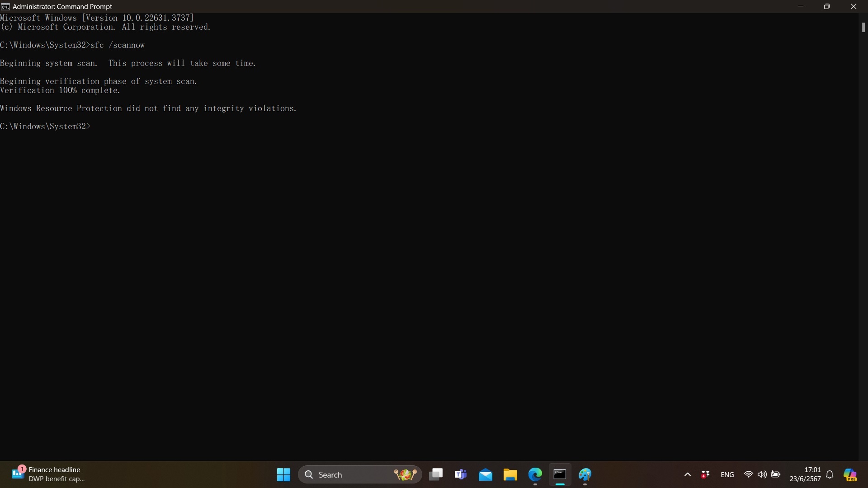This screenshot has width=868, height=488.
Task: Click the Command Prompt vertical scrollbar
Action: (x=863, y=27)
